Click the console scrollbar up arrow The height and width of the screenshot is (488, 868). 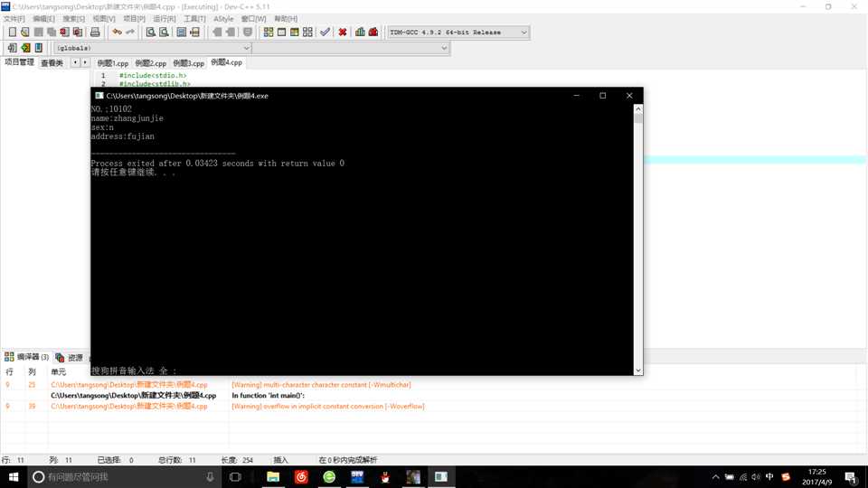638,109
